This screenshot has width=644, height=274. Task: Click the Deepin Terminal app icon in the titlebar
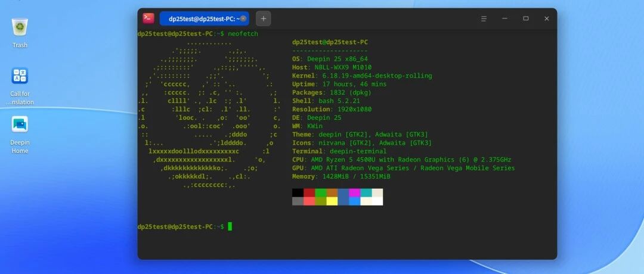pyautogui.click(x=148, y=18)
